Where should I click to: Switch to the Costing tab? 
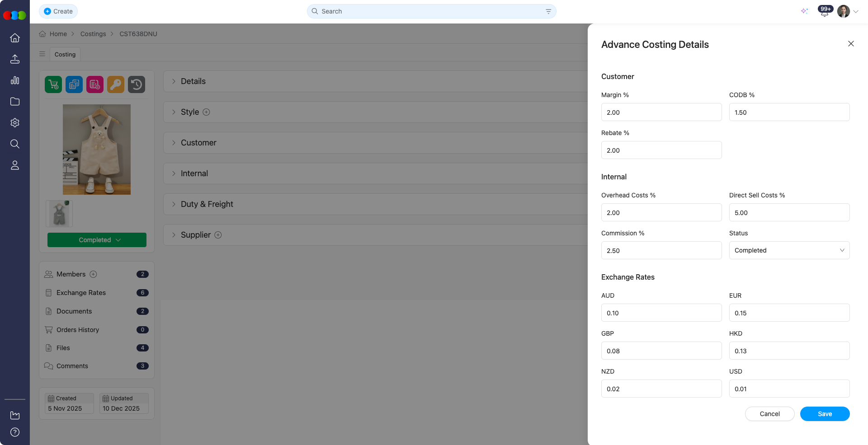65,54
